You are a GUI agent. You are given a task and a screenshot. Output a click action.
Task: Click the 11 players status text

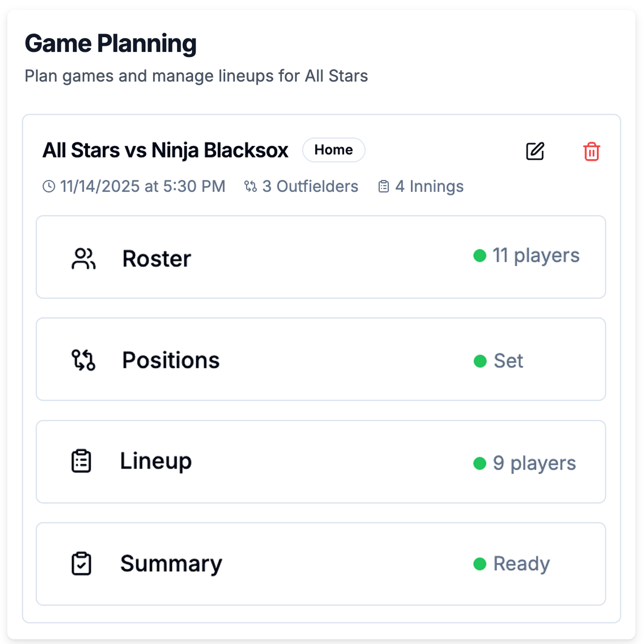536,255
